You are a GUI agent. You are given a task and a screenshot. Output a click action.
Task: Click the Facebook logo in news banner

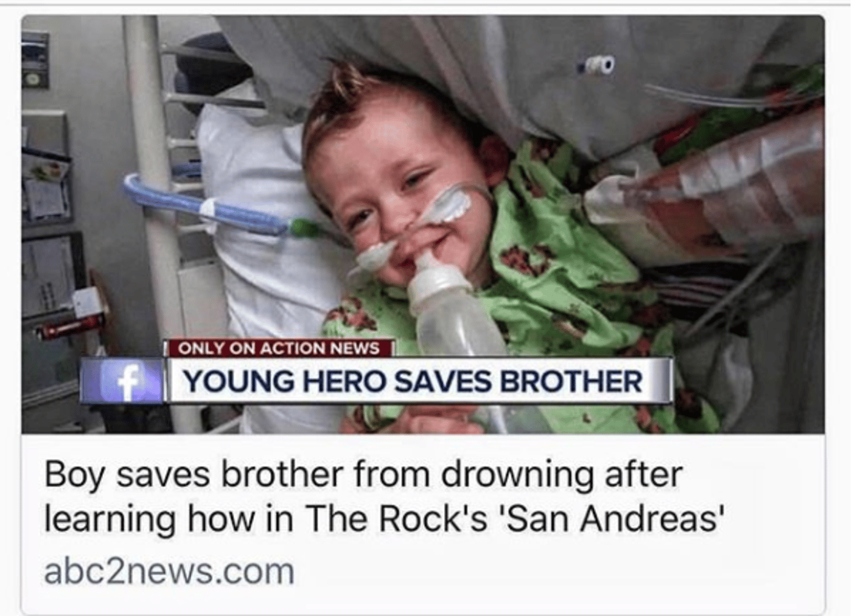[x=122, y=381]
